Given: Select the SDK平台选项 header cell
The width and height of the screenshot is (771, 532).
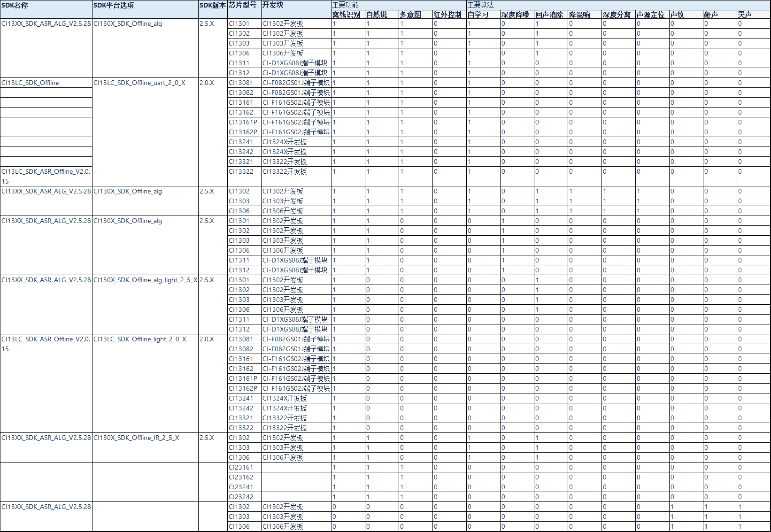Looking at the screenshot, I should tap(145, 9).
